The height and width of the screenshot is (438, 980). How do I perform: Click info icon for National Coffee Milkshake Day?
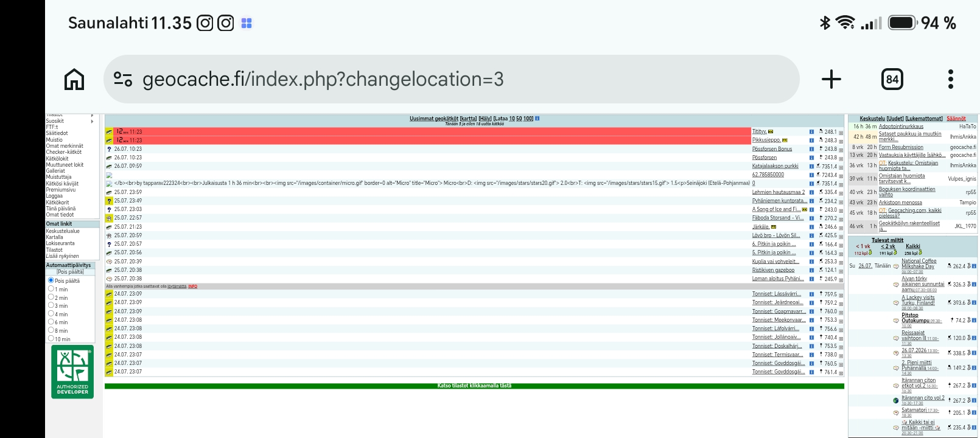[974, 266]
